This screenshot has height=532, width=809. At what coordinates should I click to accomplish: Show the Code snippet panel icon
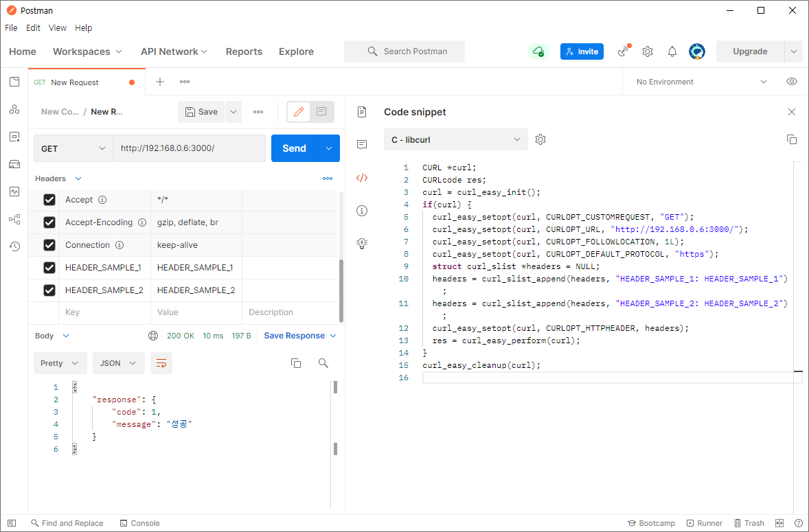click(362, 178)
